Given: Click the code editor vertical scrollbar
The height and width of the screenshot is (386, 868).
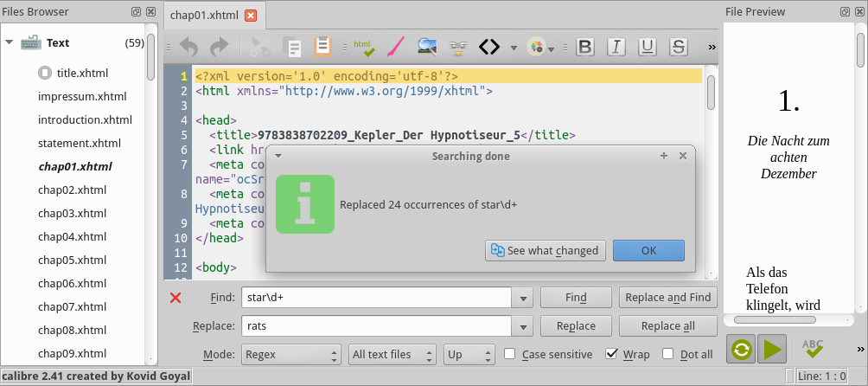Looking at the screenshot, I should point(712,93).
